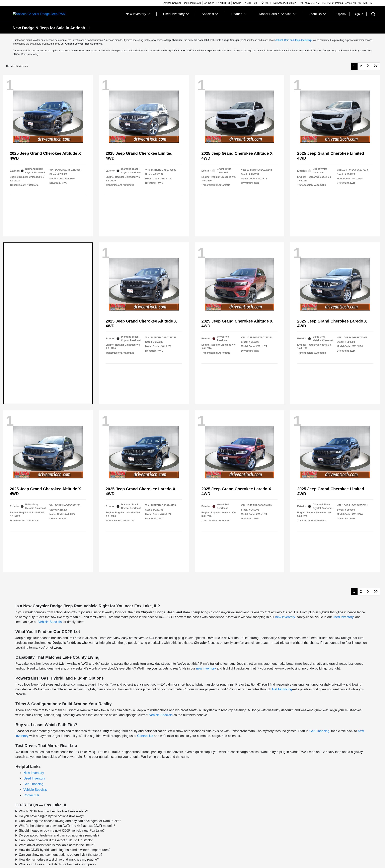Screen dimensions: 385x868
Task: Open the 'Antioch Ram and Jeep dealership' link
Action: [x=293, y=40]
